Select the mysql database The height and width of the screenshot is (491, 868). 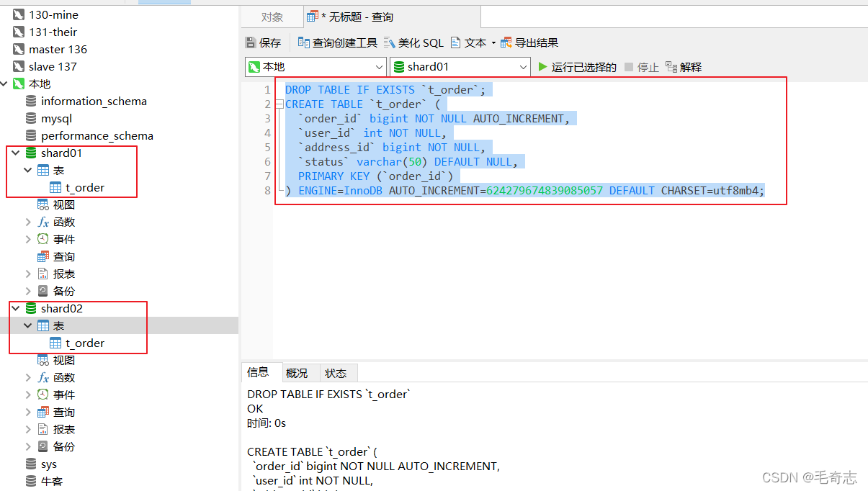click(x=56, y=118)
